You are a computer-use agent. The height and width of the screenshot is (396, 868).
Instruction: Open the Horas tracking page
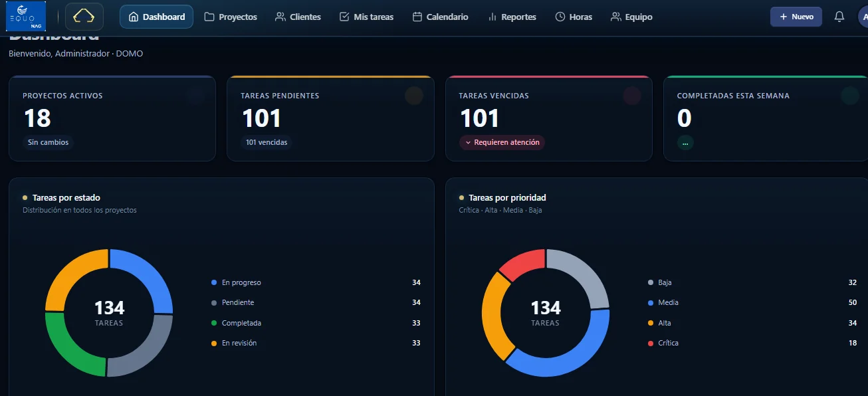click(x=574, y=17)
